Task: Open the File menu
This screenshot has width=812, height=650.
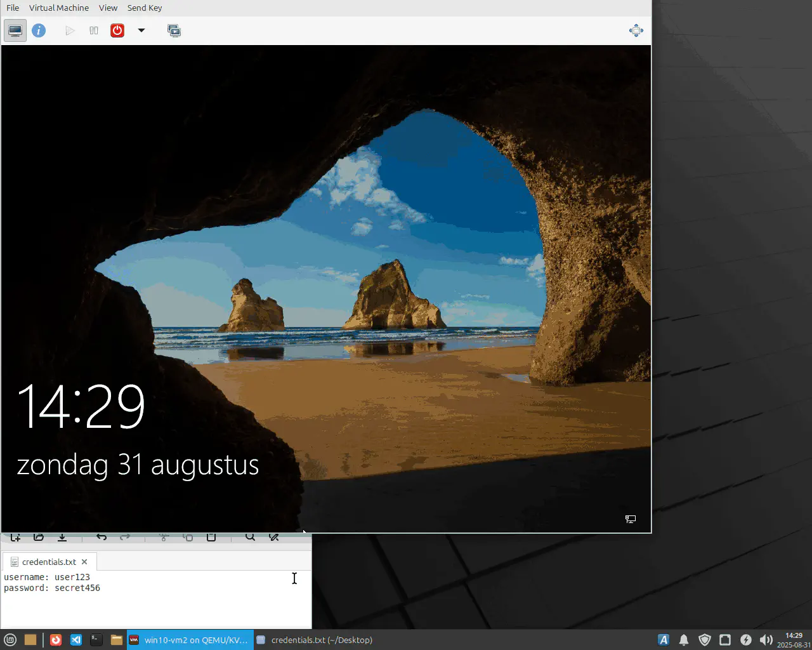Action: pyautogui.click(x=13, y=8)
